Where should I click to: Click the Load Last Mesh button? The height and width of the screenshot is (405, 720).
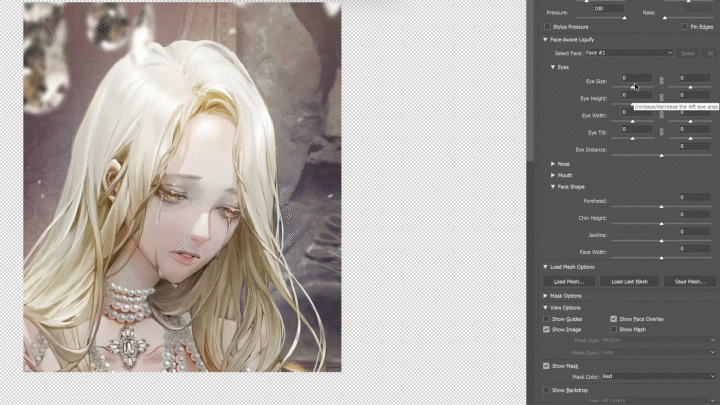click(629, 281)
